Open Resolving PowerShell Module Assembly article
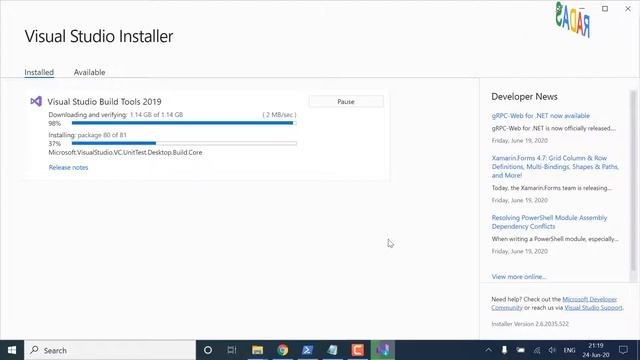The image size is (640, 360). [549, 222]
